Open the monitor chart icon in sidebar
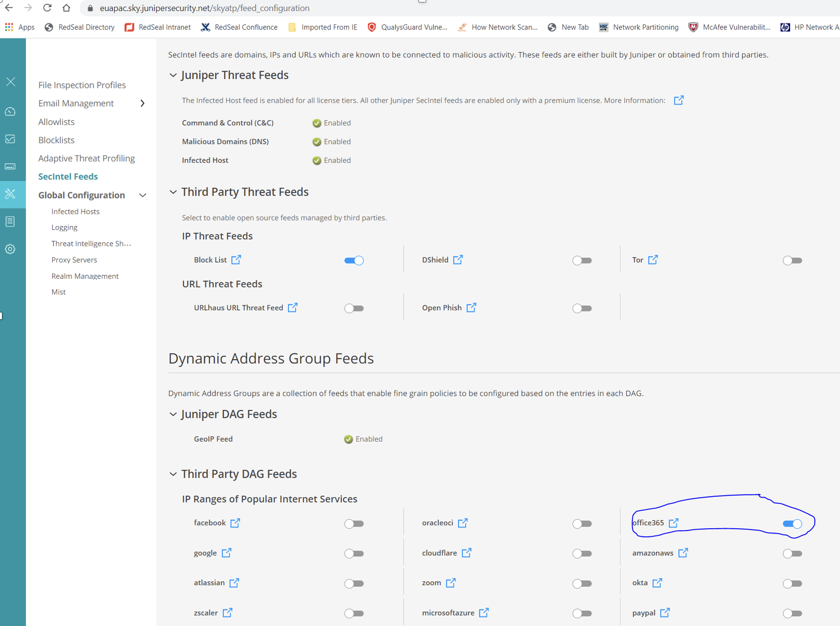The height and width of the screenshot is (626, 840). click(10, 139)
